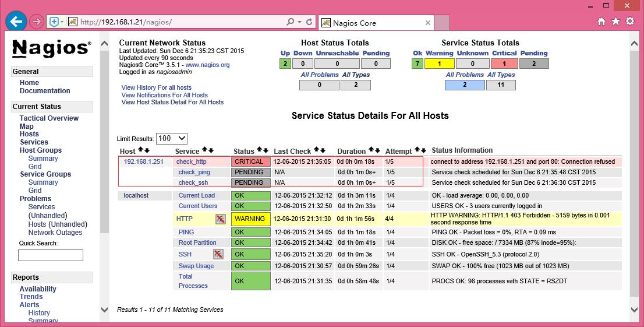Open the compatibility shield icon in address bar
The height and width of the screenshot is (327, 644).
[54, 22]
